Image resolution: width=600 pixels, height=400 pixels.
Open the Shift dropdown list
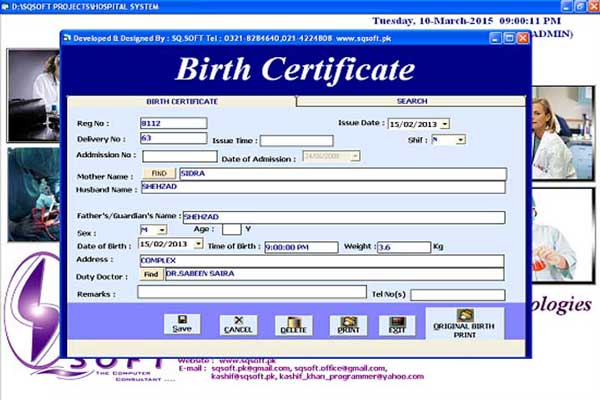[x=460, y=140]
